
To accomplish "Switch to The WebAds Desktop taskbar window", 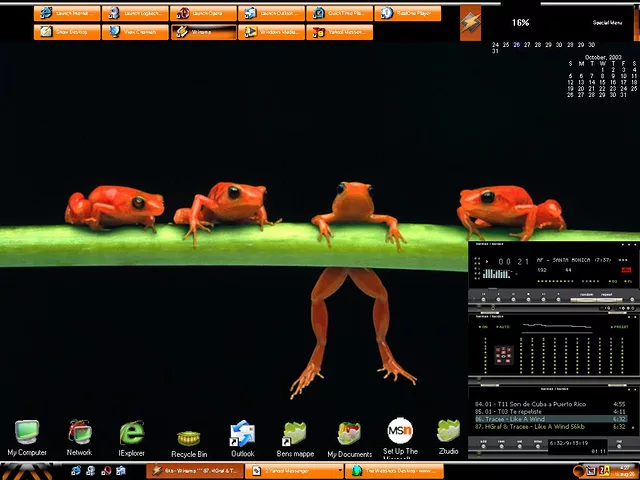I will point(394,471).
